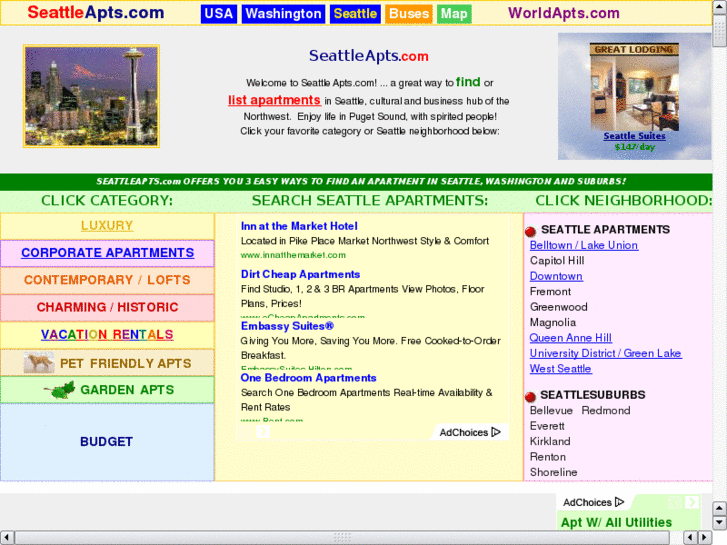The image size is (727, 545).
Task: Click the dog icon beside Pet Friendly Apts
Action: pos(39,363)
